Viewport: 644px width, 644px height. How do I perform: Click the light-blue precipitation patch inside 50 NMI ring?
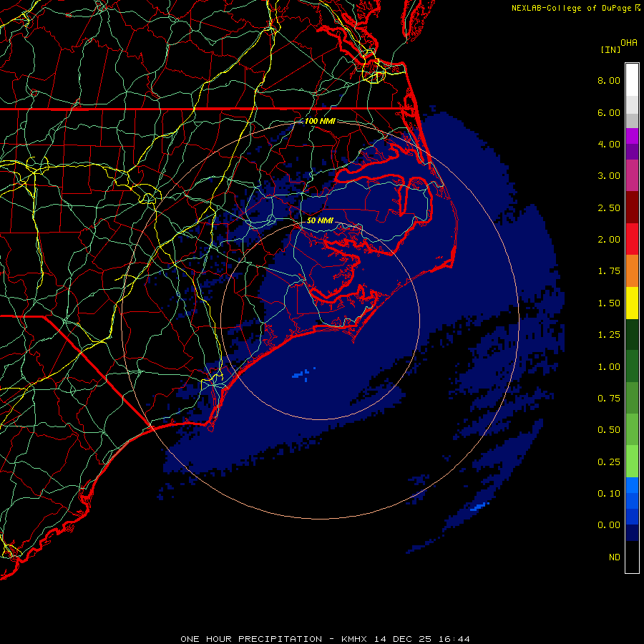(302, 374)
